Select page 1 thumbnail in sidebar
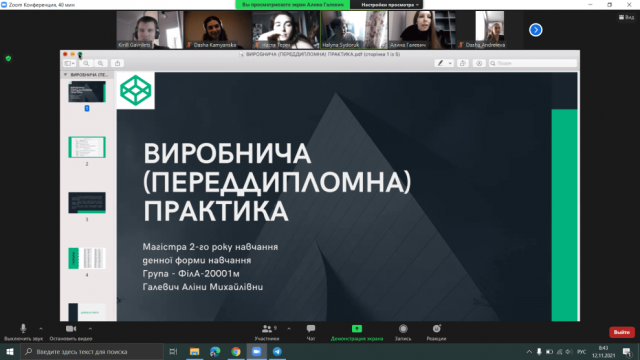The width and height of the screenshot is (640, 360). pyautogui.click(x=87, y=91)
